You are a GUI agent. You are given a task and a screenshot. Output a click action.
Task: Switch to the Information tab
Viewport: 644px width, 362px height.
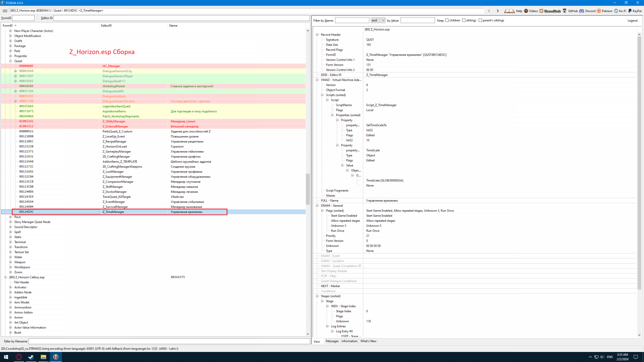coord(349,341)
